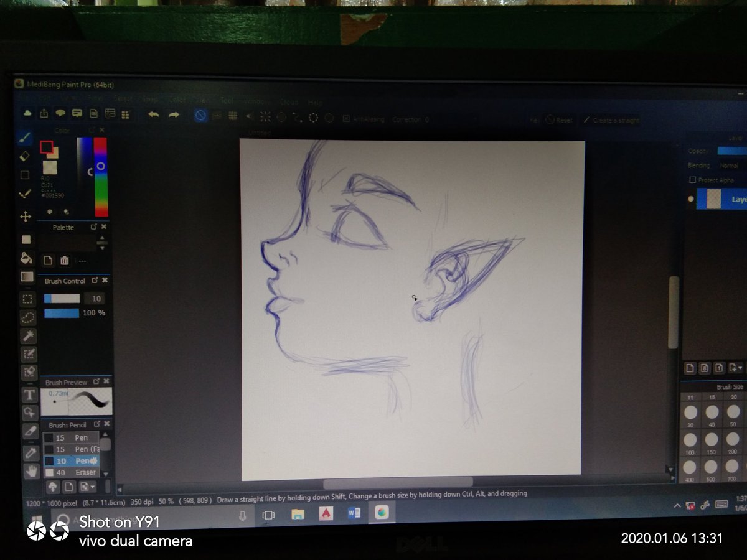Open File Explorer from taskbar
747x560 pixels.
pos(298,514)
